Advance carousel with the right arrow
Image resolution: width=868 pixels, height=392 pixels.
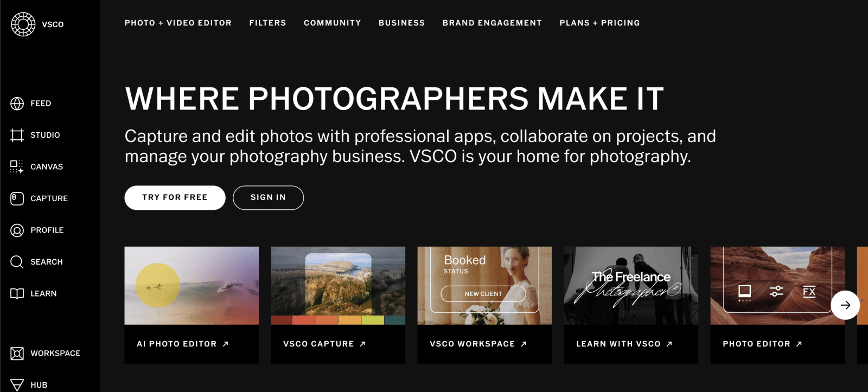[845, 305]
